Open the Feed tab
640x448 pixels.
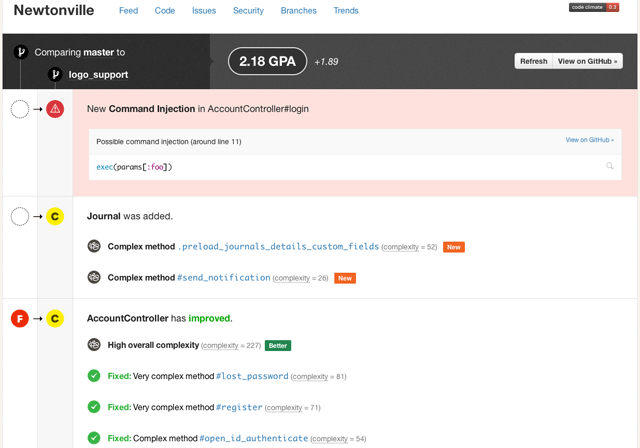128,11
